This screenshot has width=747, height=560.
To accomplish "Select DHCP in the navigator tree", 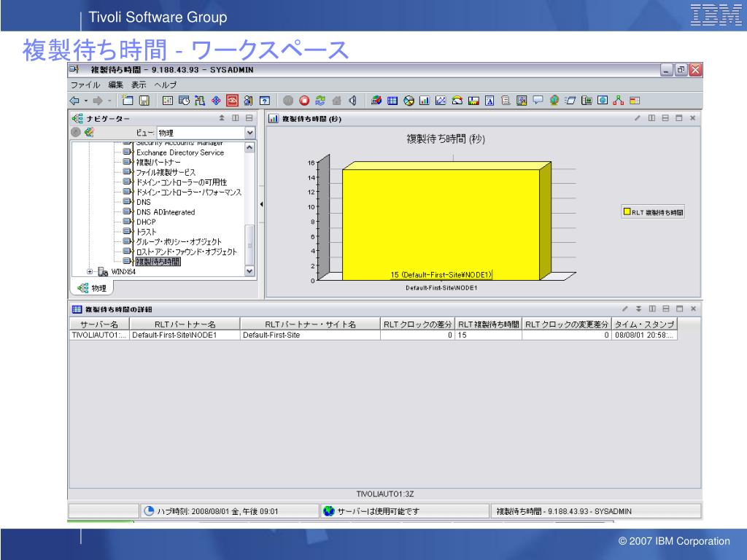I will click(146, 222).
